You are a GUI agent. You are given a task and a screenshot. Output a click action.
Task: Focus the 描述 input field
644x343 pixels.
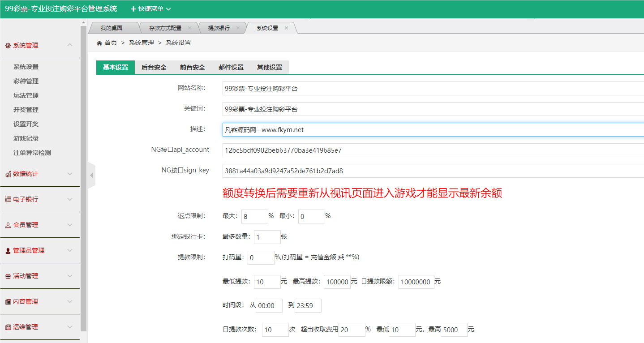click(433, 130)
